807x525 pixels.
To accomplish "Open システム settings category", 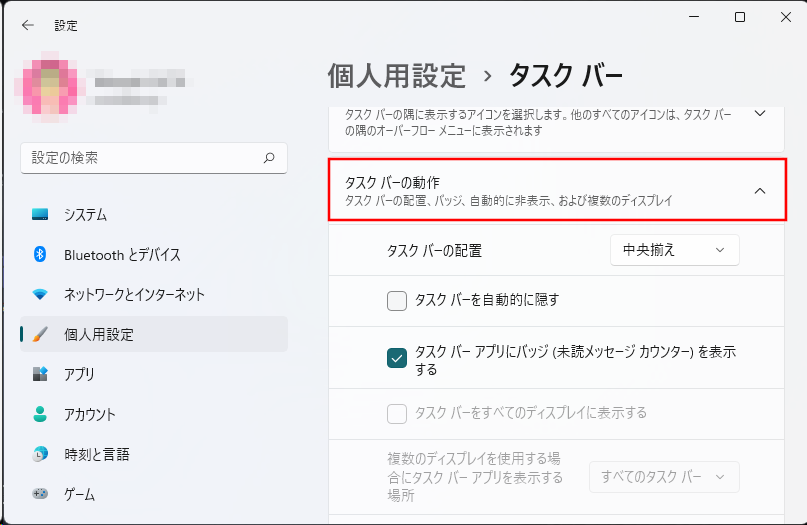I will pos(85,215).
